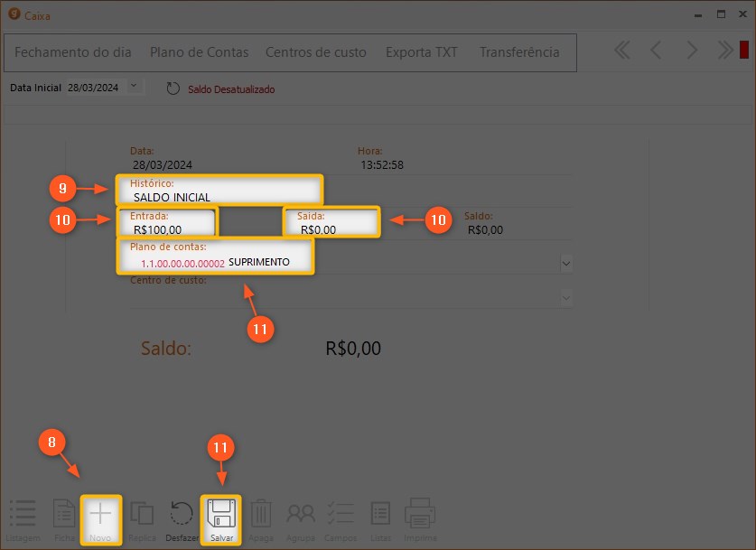756x550 pixels.
Task: Expand the Data Inicial date dropdown
Action: point(135,87)
